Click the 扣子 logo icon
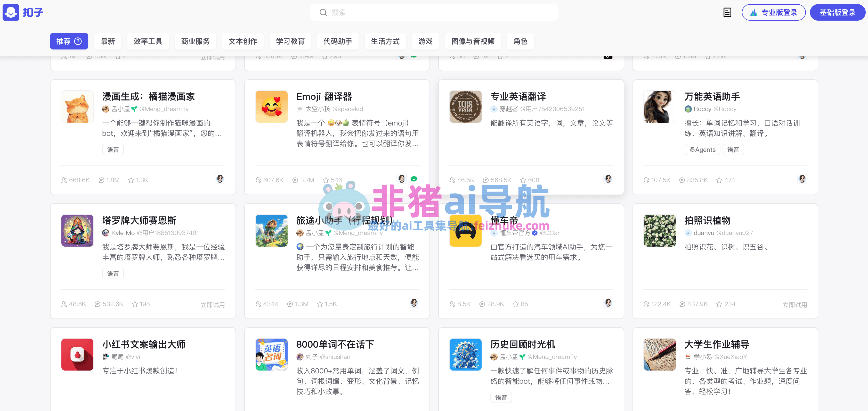 tap(11, 12)
